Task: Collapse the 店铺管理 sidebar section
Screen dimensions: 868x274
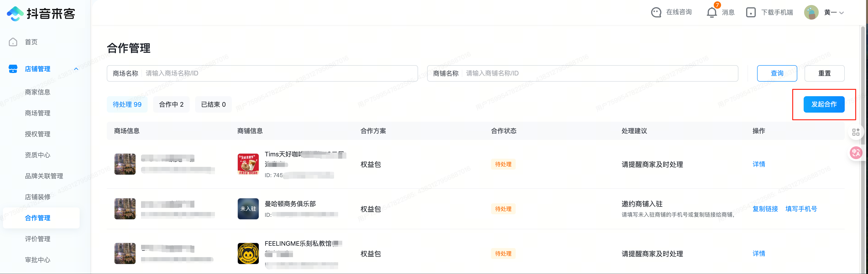Action: (x=76, y=69)
